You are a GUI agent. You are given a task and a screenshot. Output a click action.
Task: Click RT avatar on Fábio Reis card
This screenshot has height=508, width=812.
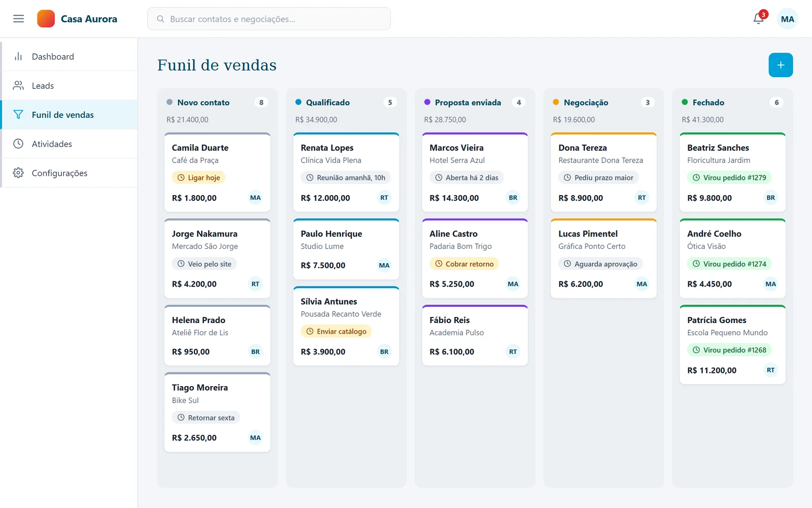point(513,352)
